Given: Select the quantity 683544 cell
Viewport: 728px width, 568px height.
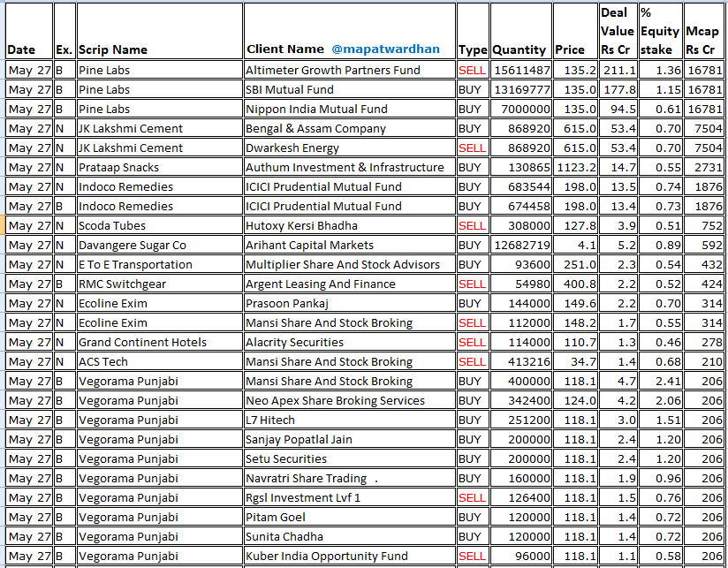Looking at the screenshot, I should (521, 187).
